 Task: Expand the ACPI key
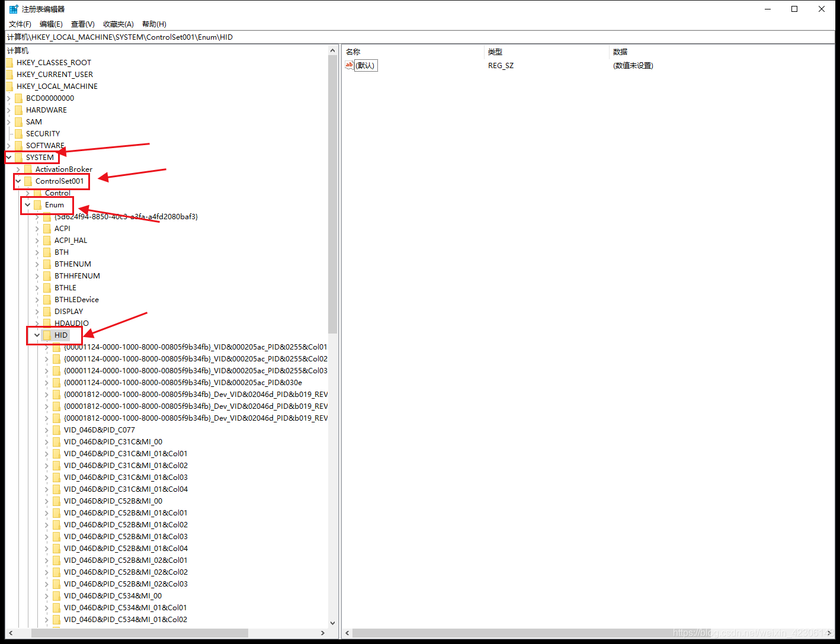37,228
